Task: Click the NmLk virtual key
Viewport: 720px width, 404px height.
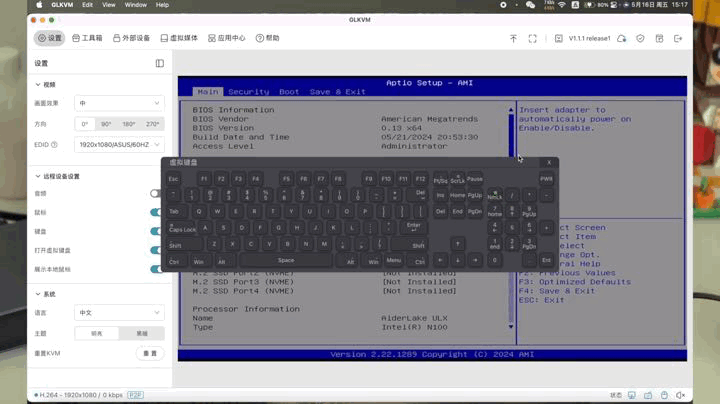Action: (x=495, y=196)
